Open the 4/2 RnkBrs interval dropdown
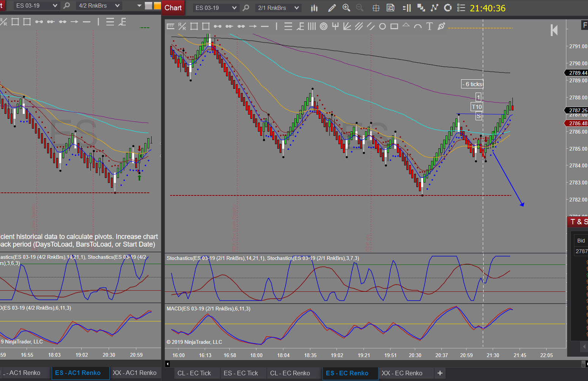This screenshot has width=588, height=381. 99,6
